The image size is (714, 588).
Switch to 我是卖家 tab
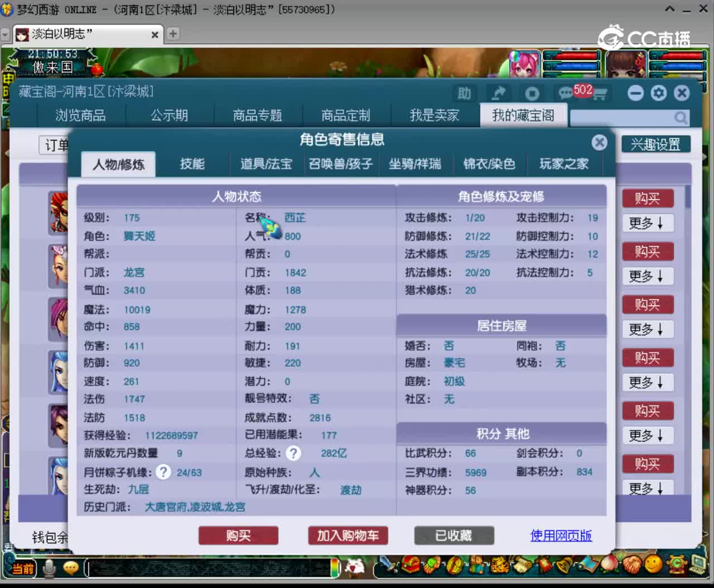pyautogui.click(x=434, y=115)
